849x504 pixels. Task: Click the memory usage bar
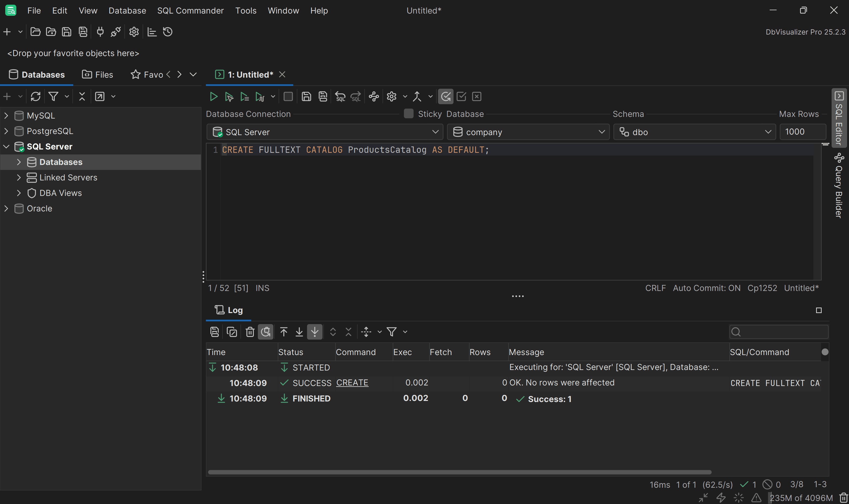pyautogui.click(x=801, y=498)
